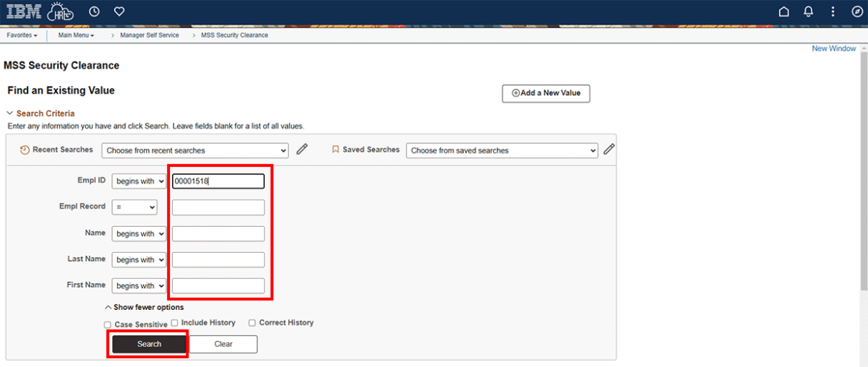Screen dimensions: 868x367
Task: Click the Search button
Action: [148, 344]
